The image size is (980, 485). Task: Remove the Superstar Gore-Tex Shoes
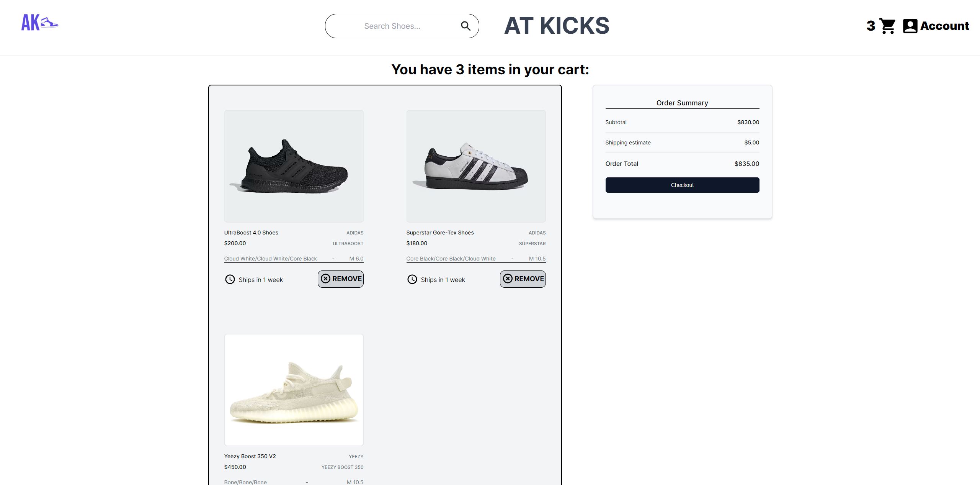[523, 279]
